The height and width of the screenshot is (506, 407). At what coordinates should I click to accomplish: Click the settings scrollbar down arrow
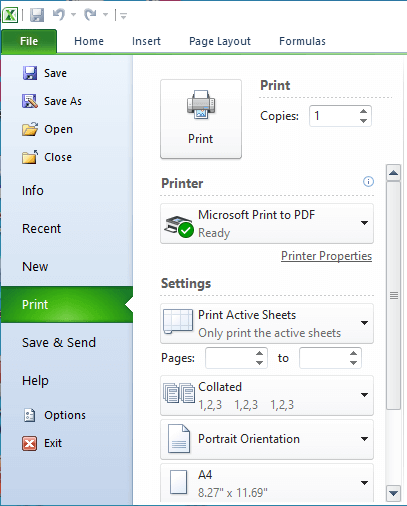393,493
